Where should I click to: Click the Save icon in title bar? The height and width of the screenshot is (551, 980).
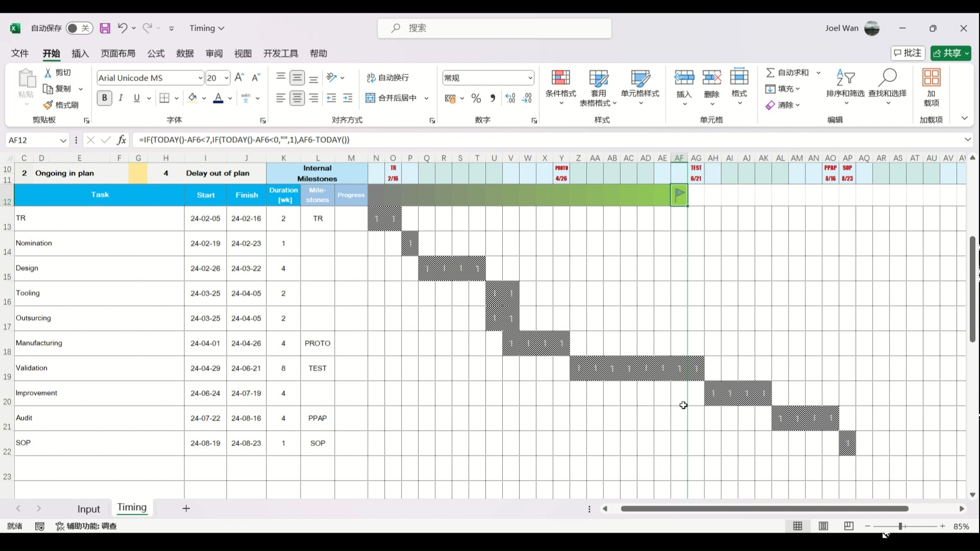[x=105, y=28]
